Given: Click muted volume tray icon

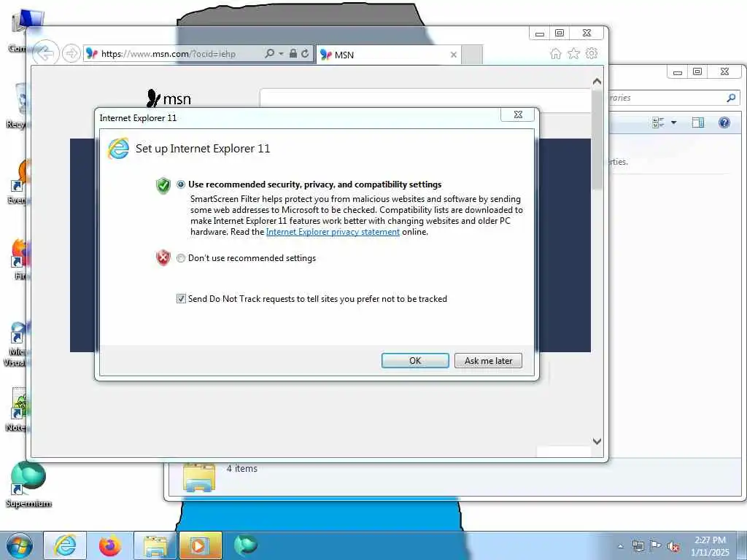Looking at the screenshot, I should point(673,546).
